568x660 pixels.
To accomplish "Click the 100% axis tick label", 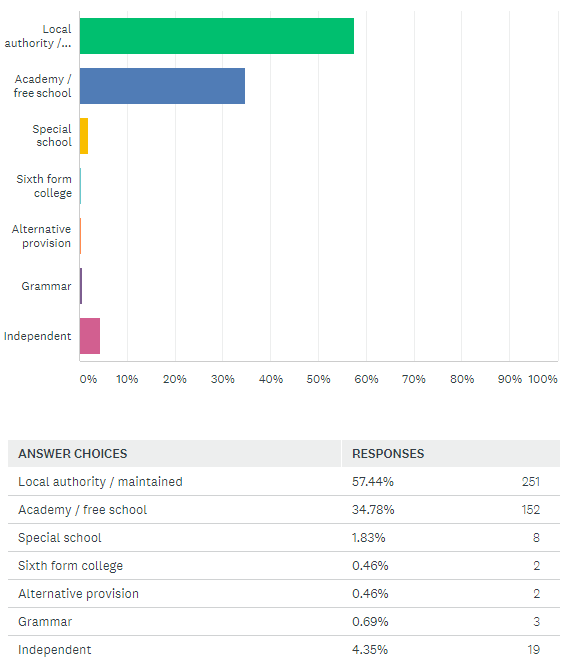I will [x=543, y=379].
